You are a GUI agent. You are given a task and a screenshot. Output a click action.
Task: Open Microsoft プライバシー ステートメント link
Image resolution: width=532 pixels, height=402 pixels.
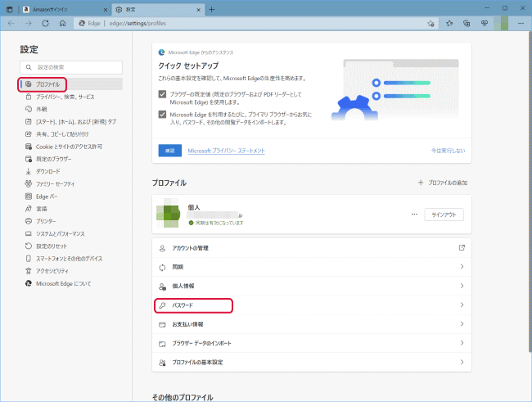click(226, 151)
